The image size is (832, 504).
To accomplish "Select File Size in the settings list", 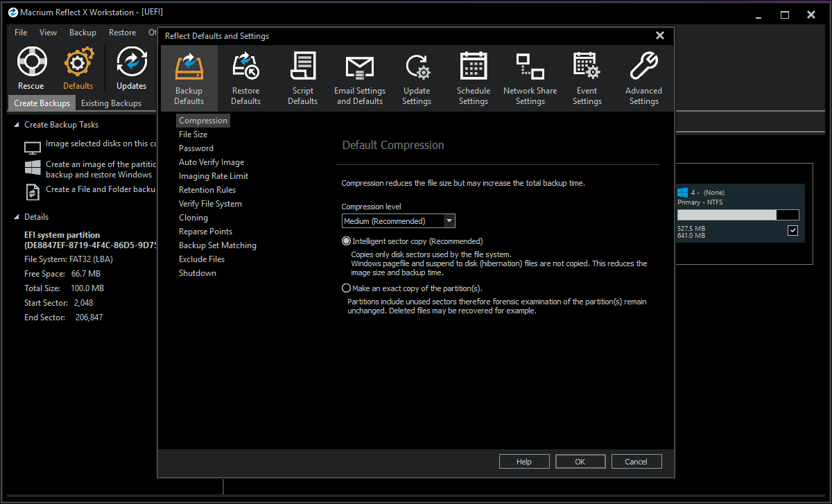I will 193,134.
